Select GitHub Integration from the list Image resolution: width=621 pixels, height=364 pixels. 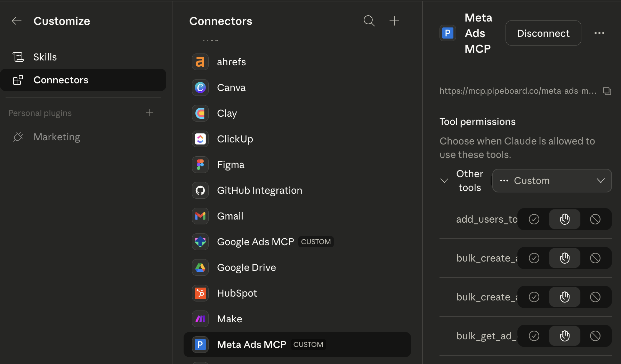point(259,191)
